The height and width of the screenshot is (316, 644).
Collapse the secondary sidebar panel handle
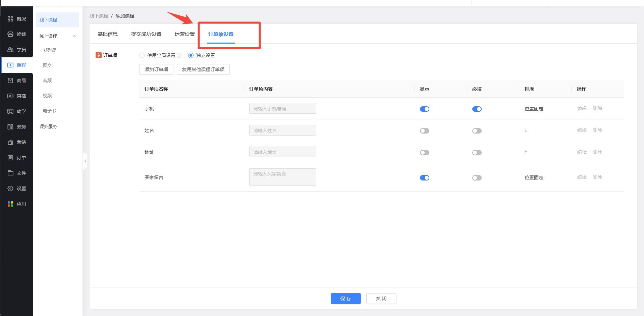[85, 161]
